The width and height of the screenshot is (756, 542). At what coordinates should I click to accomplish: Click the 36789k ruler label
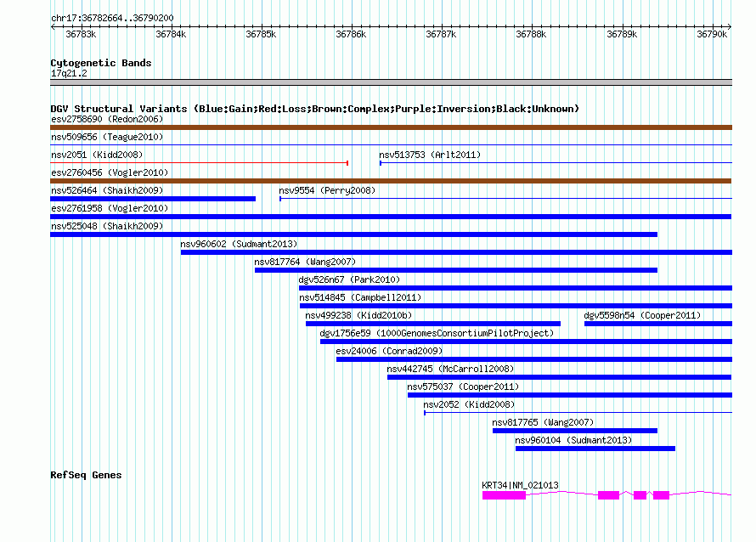click(x=622, y=34)
